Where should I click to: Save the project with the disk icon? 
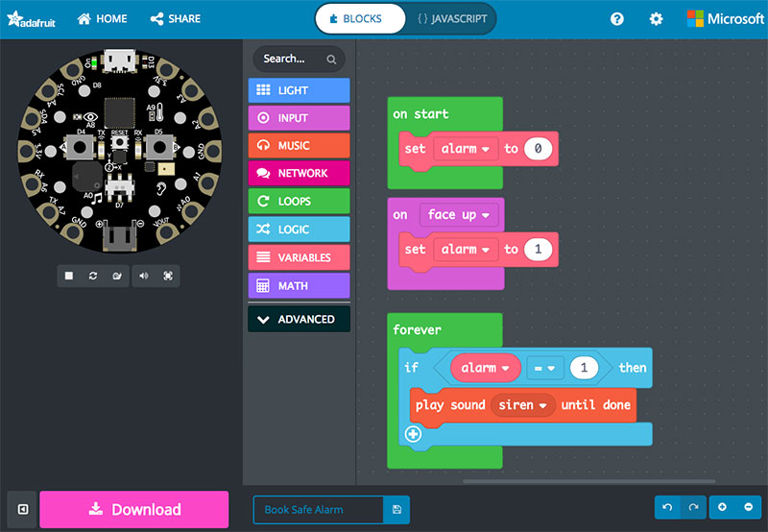(x=396, y=510)
